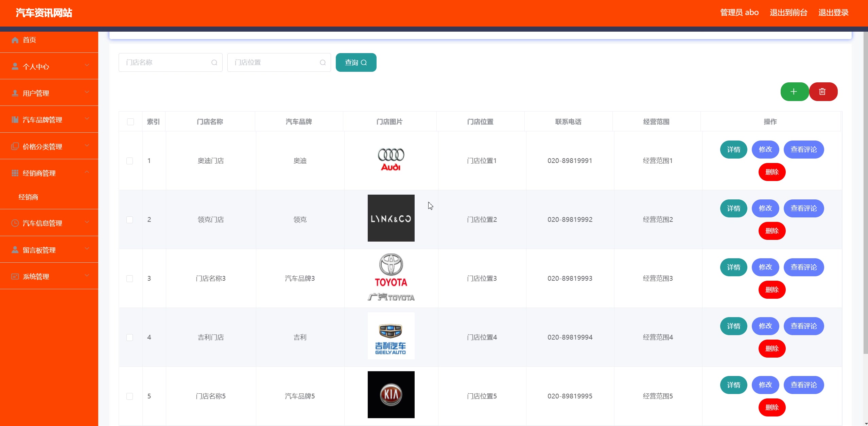Click the person icon beside 个人中心
The height and width of the screenshot is (426, 868).
pyautogui.click(x=15, y=66)
